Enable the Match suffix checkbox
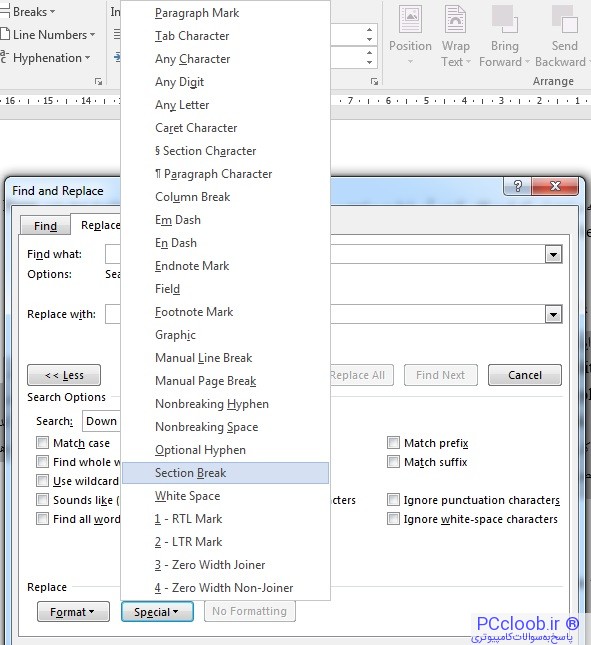The image size is (591, 645). tap(393, 462)
